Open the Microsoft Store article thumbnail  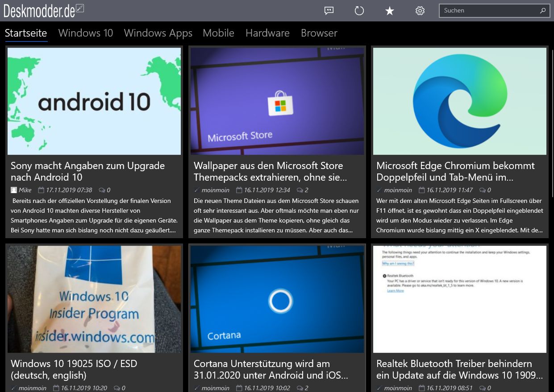(277, 101)
